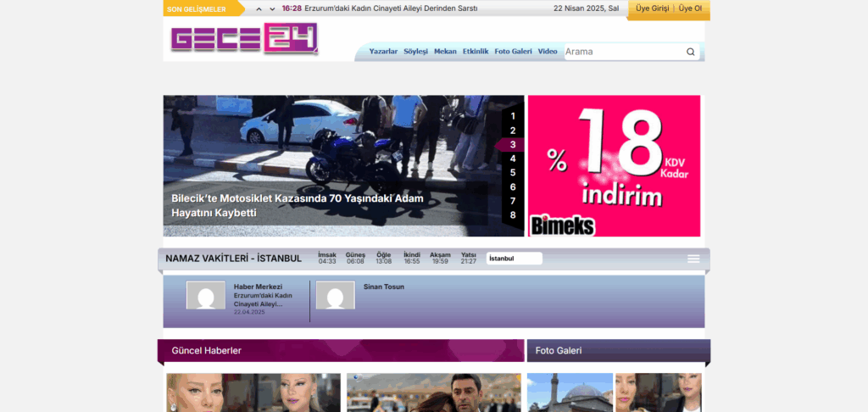
Task: Show next breaking news with down arrow
Action: point(272,8)
